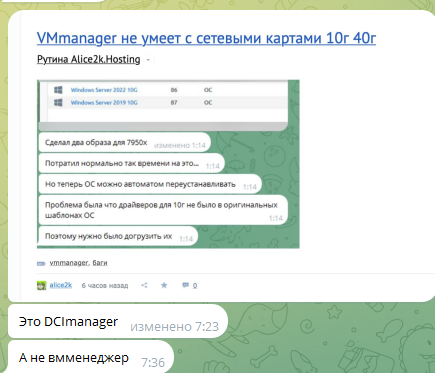Viewport: 435px width, 373px height.
Task: Open the VMmanager article title link
Action: (206, 38)
